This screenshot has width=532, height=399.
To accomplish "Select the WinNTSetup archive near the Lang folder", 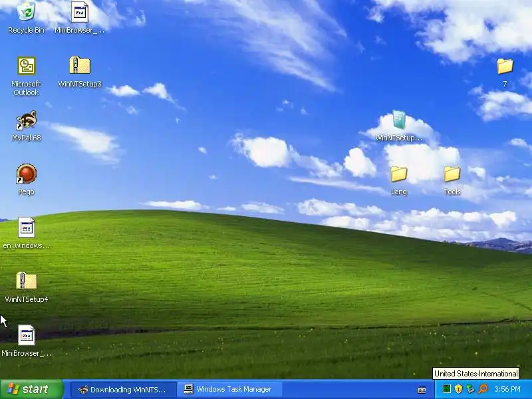I will point(398,126).
